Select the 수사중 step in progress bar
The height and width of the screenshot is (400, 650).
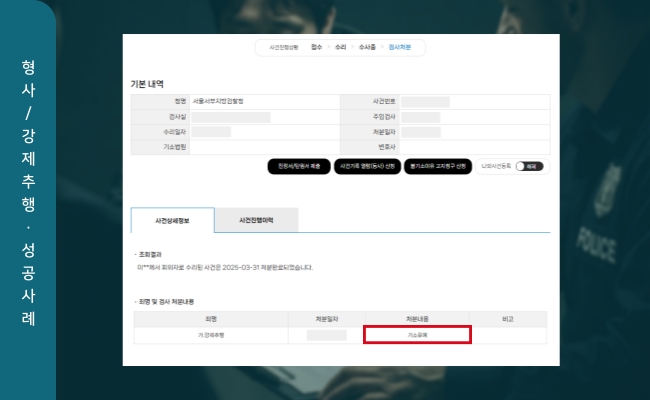[369, 47]
